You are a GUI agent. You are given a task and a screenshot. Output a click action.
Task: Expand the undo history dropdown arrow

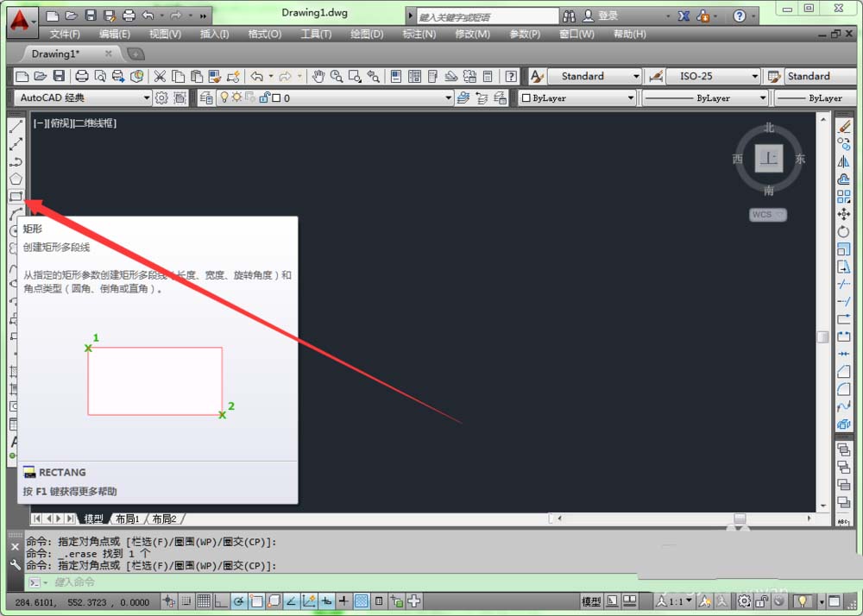tap(270, 76)
